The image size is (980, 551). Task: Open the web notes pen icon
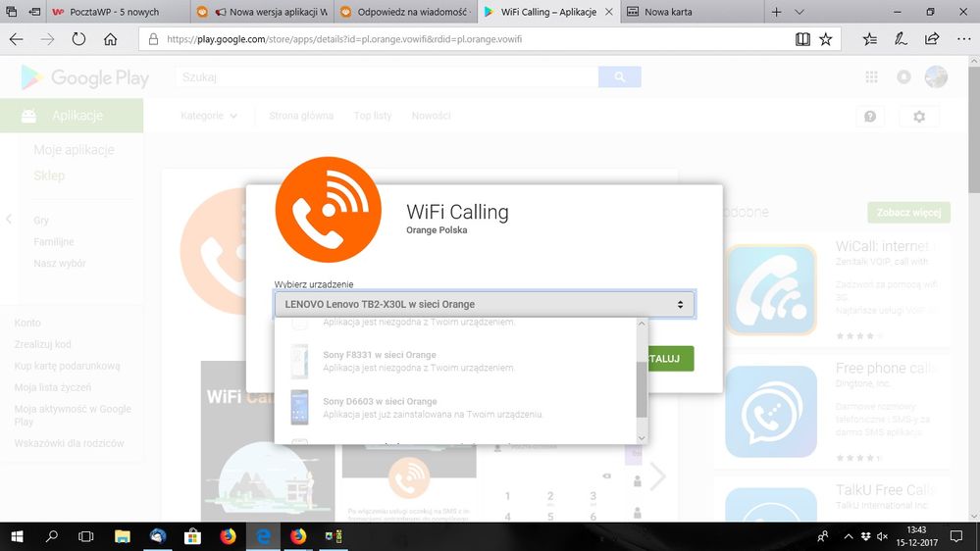pos(900,39)
